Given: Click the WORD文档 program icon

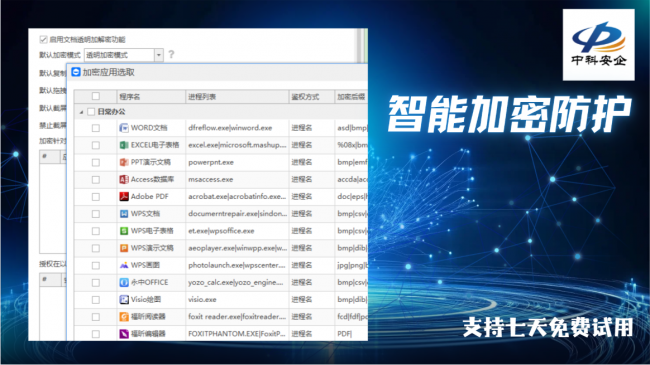Looking at the screenshot, I should pos(124,128).
